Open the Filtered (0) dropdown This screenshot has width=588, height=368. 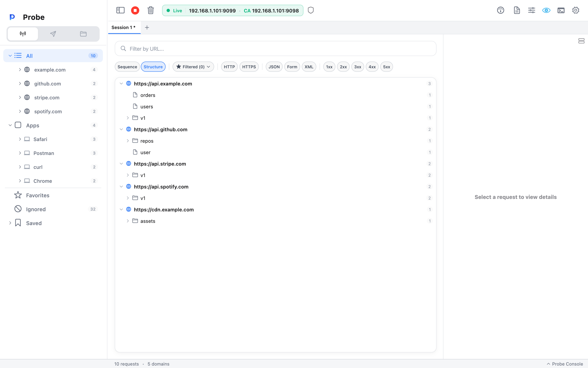[x=193, y=67]
